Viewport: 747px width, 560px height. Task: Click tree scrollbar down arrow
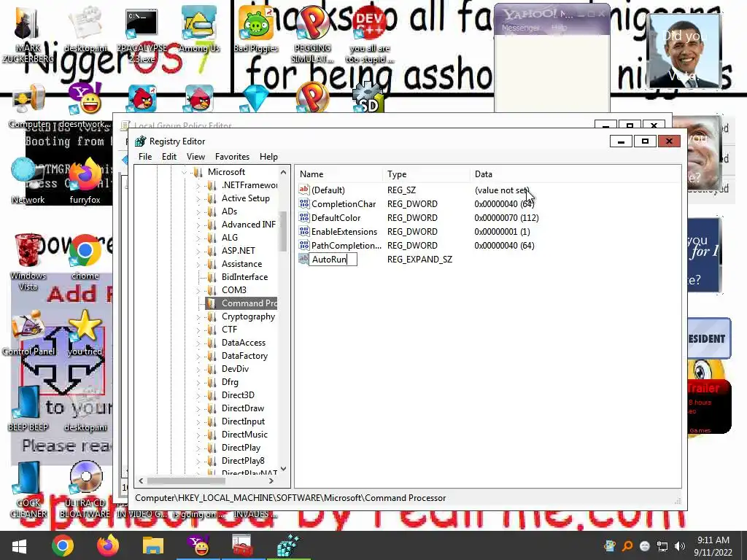pos(284,469)
